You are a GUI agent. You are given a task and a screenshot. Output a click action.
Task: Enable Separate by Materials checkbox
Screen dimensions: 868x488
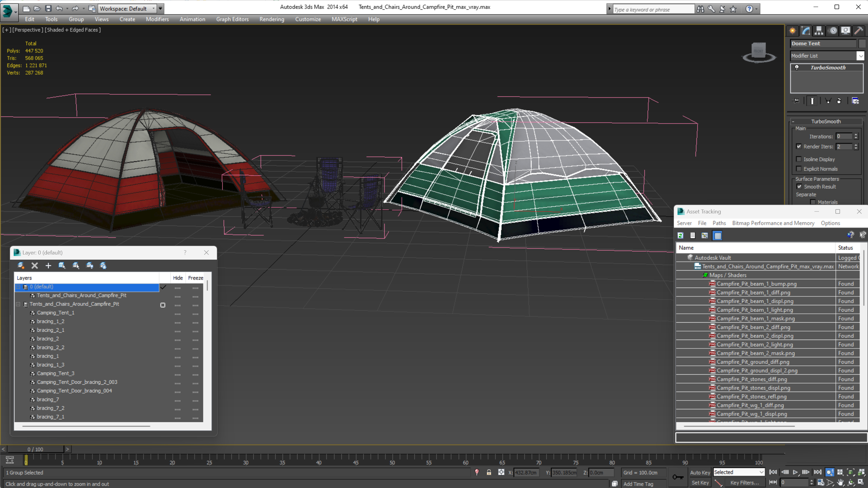(x=813, y=202)
